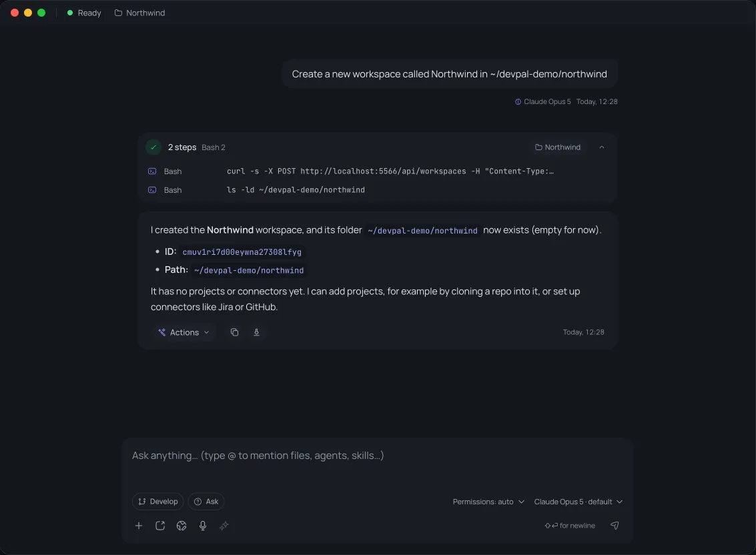Click the Path value ~/devpal-demo/northwind bullet

point(249,271)
